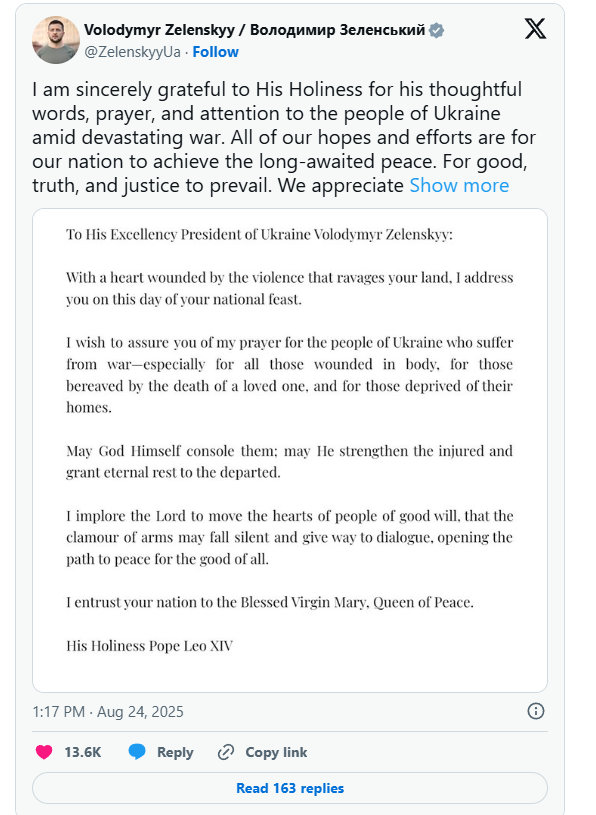Click the Reply label
Viewport: 596px width, 815px height.
[175, 752]
